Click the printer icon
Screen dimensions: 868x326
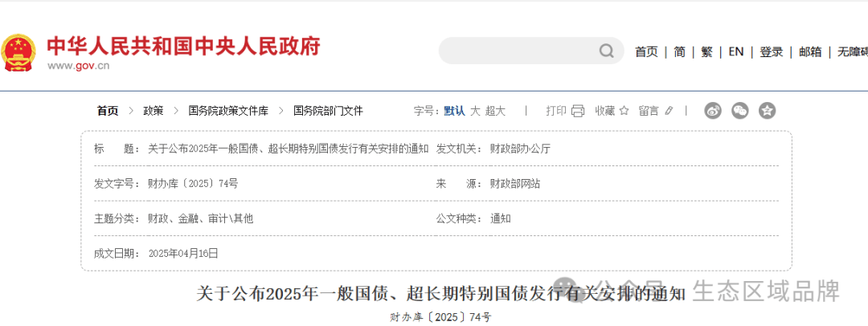[578, 111]
